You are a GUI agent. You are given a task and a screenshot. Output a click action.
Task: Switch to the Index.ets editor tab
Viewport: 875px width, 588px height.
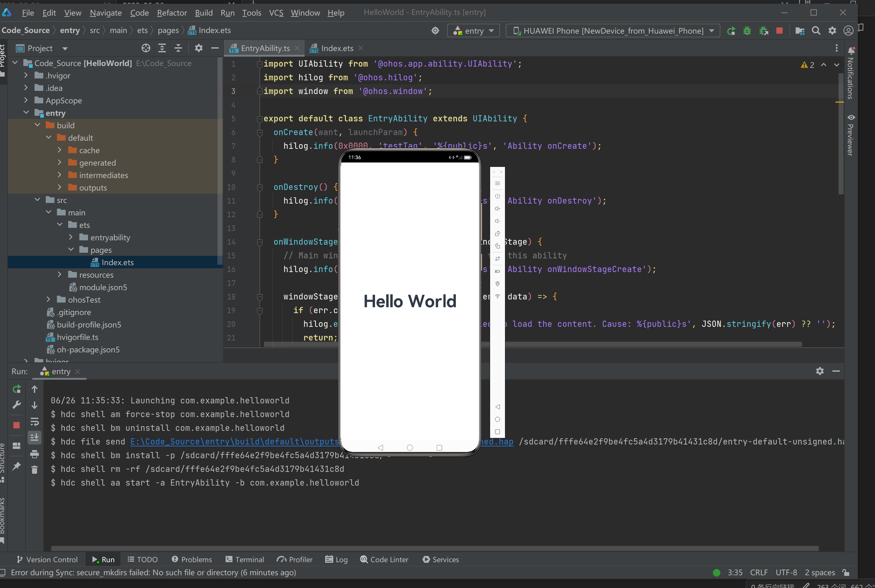pyautogui.click(x=336, y=48)
